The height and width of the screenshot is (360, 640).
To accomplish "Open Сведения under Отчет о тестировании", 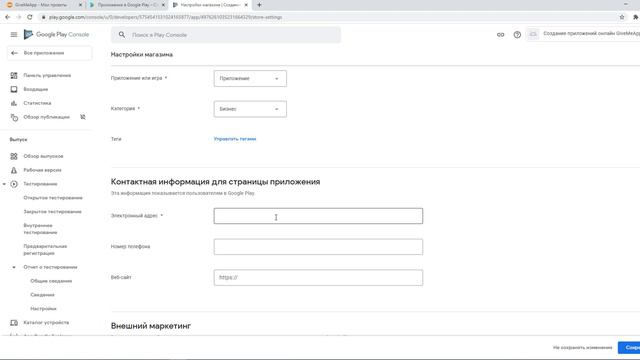I will [x=42, y=295].
